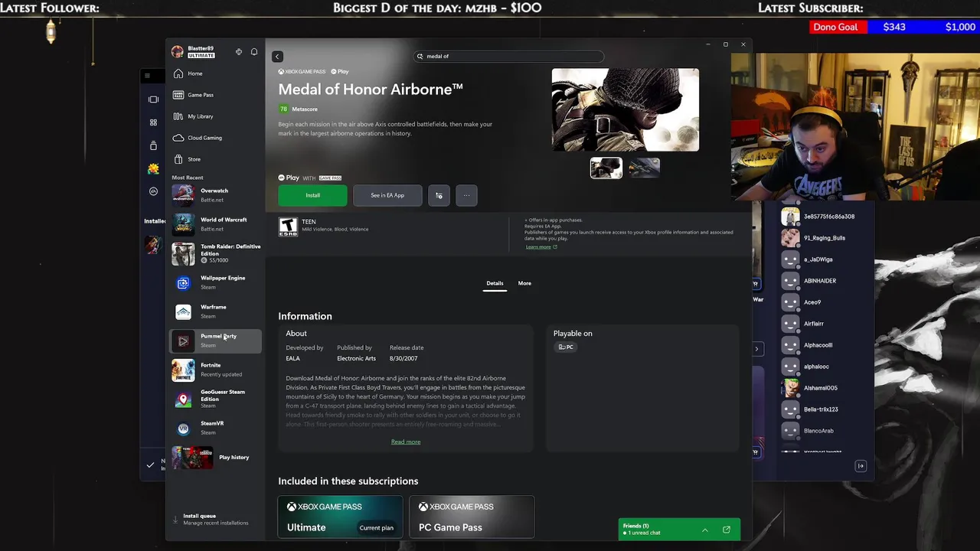This screenshot has height=551, width=980.
Task: Open the Blastter89 profile avatar
Action: (x=178, y=51)
